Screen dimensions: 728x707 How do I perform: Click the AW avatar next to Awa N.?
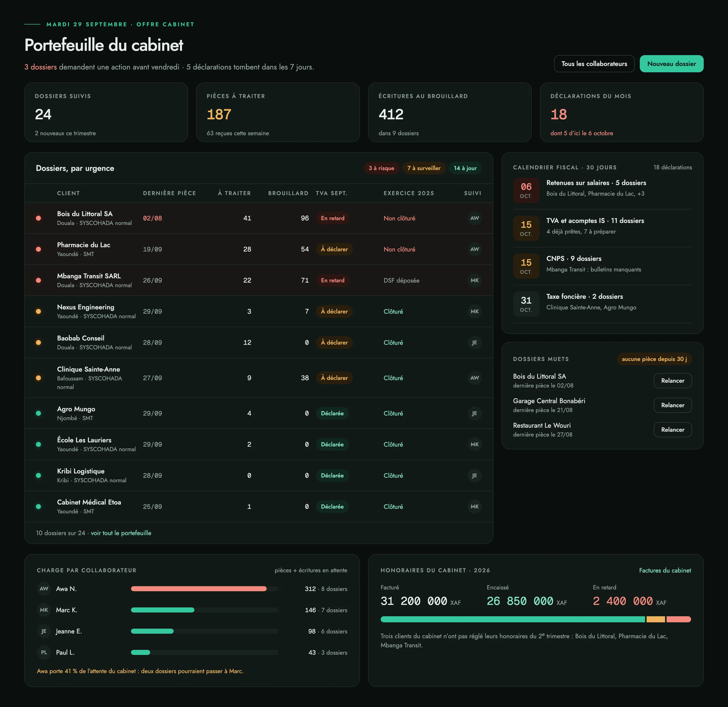coord(44,588)
